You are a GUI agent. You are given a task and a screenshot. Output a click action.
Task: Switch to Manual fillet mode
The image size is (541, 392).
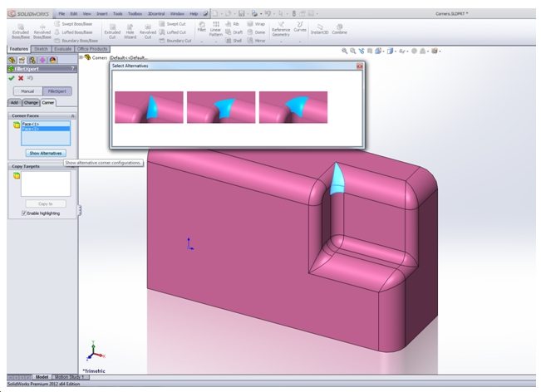pyautogui.click(x=27, y=90)
